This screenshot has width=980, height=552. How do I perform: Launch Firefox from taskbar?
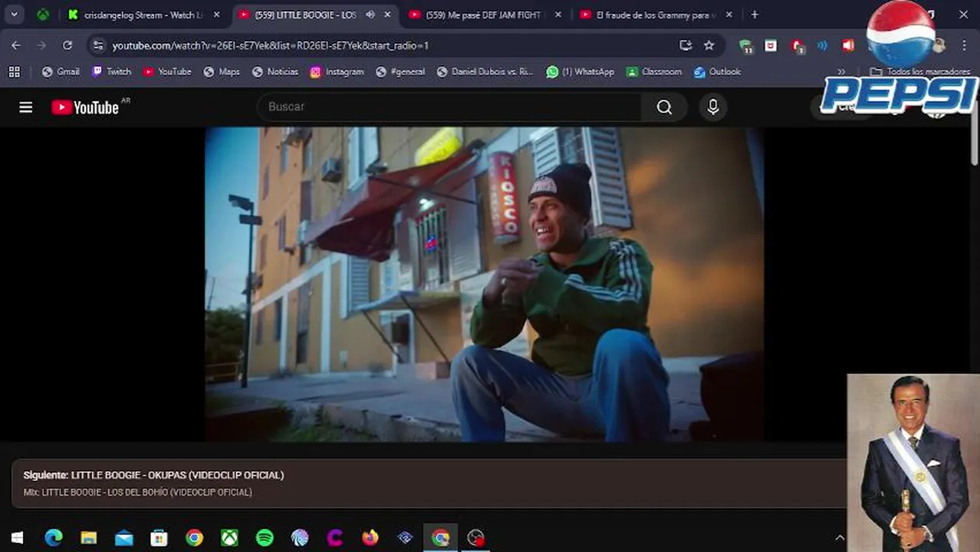(370, 538)
